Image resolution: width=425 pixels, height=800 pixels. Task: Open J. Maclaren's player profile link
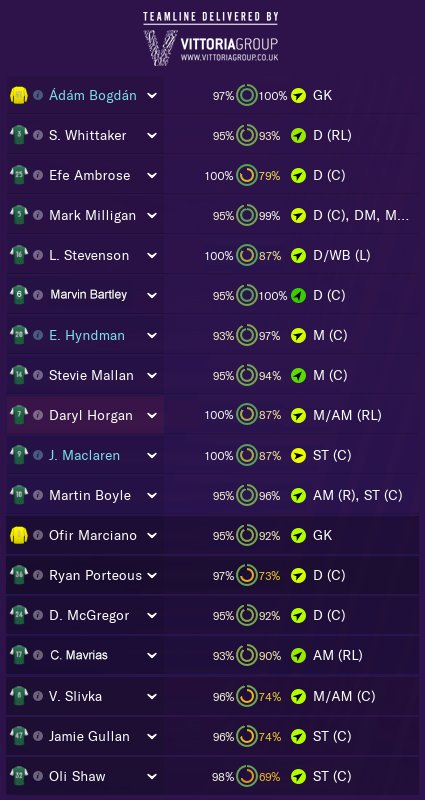tap(84, 455)
